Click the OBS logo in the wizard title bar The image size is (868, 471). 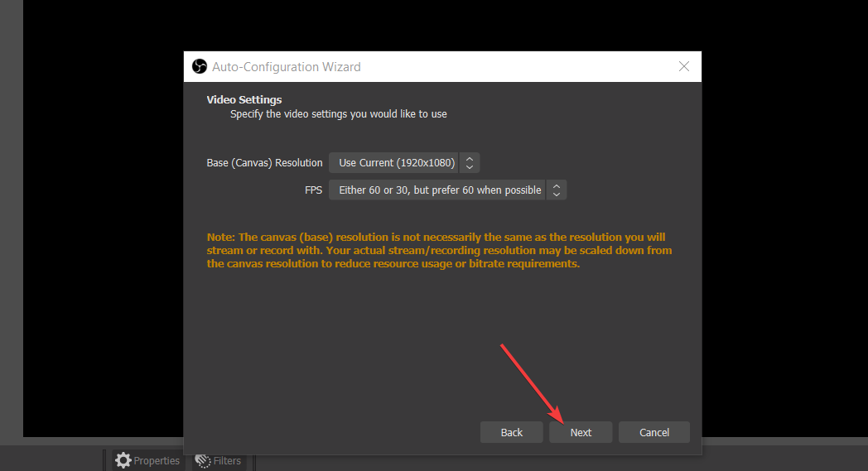pyautogui.click(x=199, y=67)
